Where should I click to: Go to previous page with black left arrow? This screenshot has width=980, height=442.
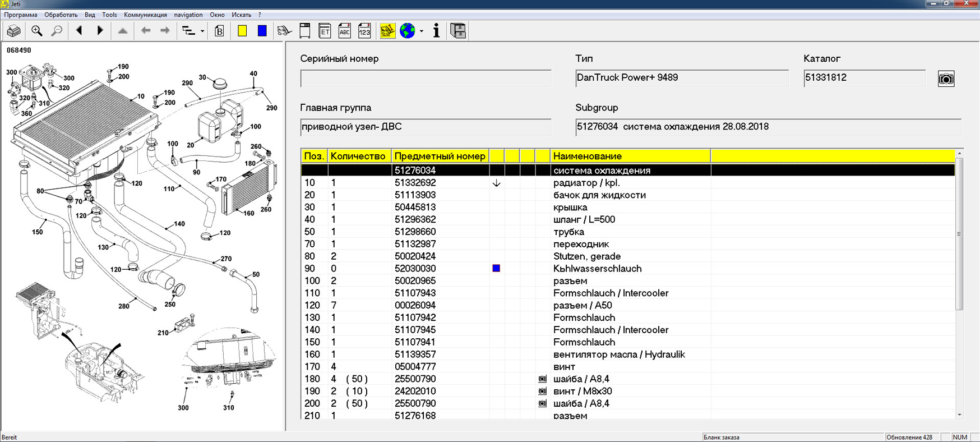(79, 31)
